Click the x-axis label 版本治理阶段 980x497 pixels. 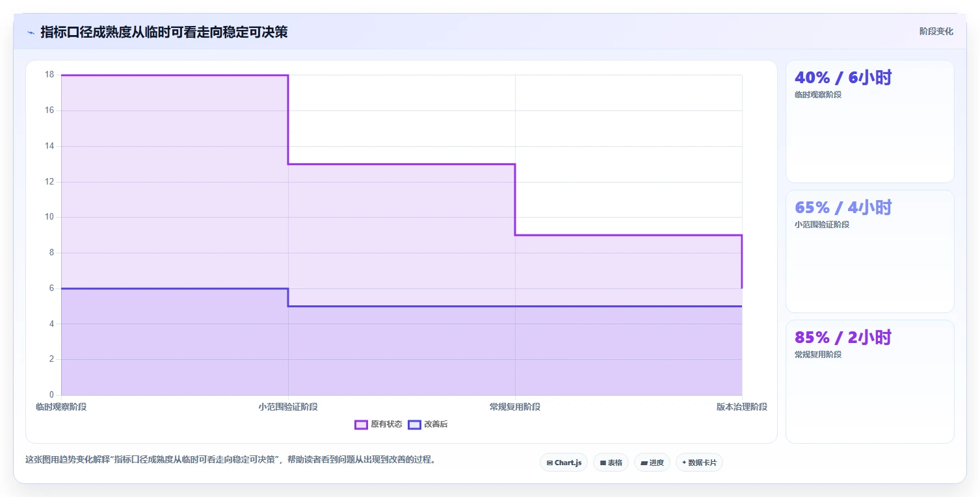[742, 407]
